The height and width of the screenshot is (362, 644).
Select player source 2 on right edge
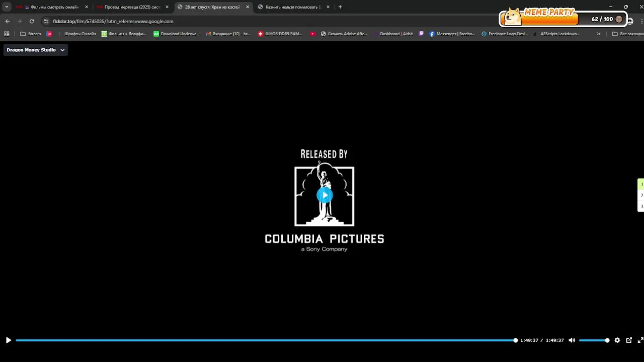tap(641, 195)
